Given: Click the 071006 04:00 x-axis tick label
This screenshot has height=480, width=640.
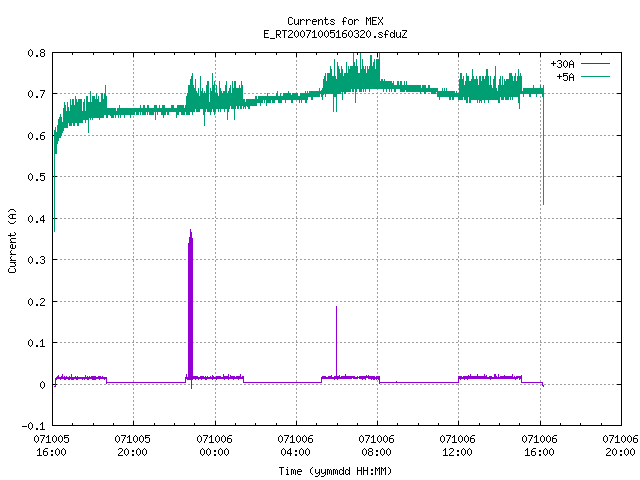Looking at the screenshot, I should tap(296, 446).
